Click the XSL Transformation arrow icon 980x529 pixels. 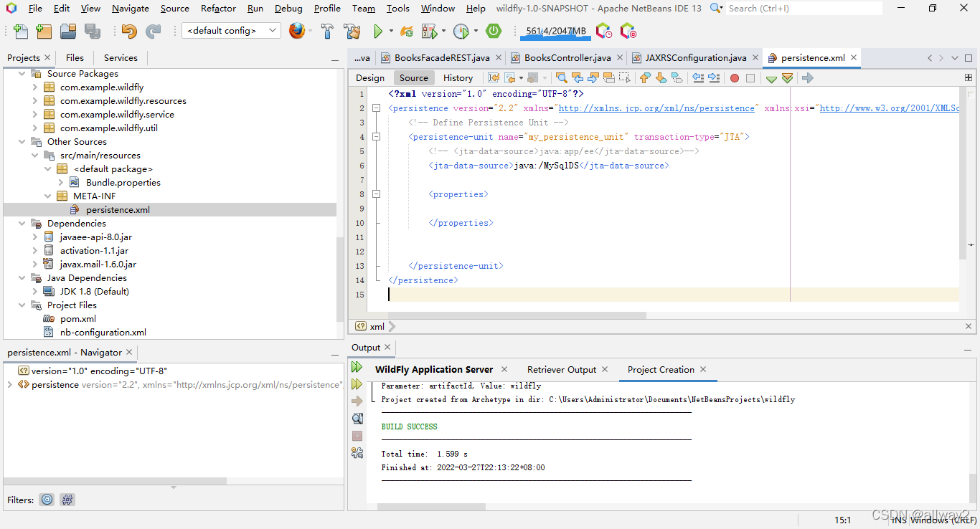tap(808, 78)
